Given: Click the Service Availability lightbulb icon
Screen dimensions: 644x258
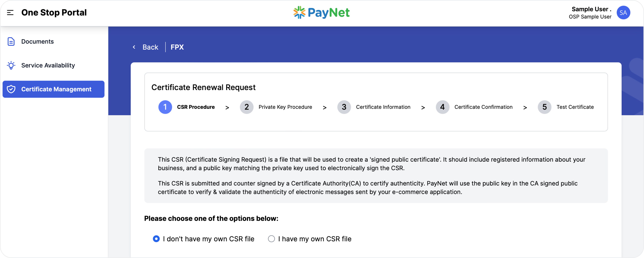Looking at the screenshot, I should (x=11, y=65).
